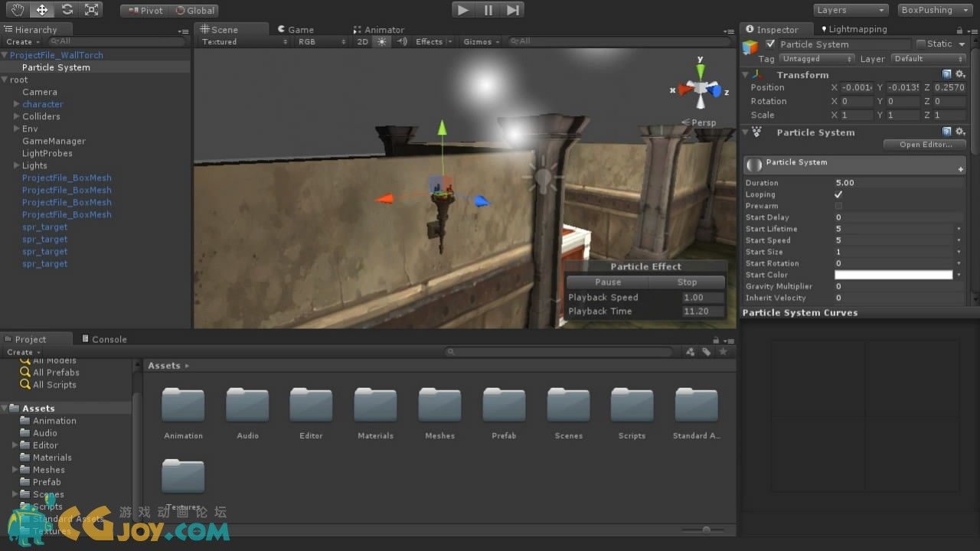Open Particle System component gear menu
The image size is (980, 551).
coord(959,132)
